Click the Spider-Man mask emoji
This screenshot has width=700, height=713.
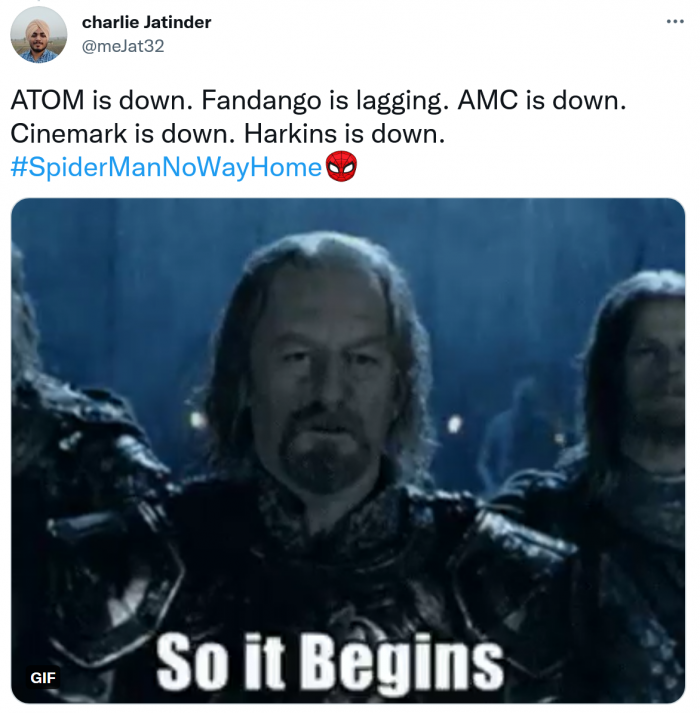[342, 166]
